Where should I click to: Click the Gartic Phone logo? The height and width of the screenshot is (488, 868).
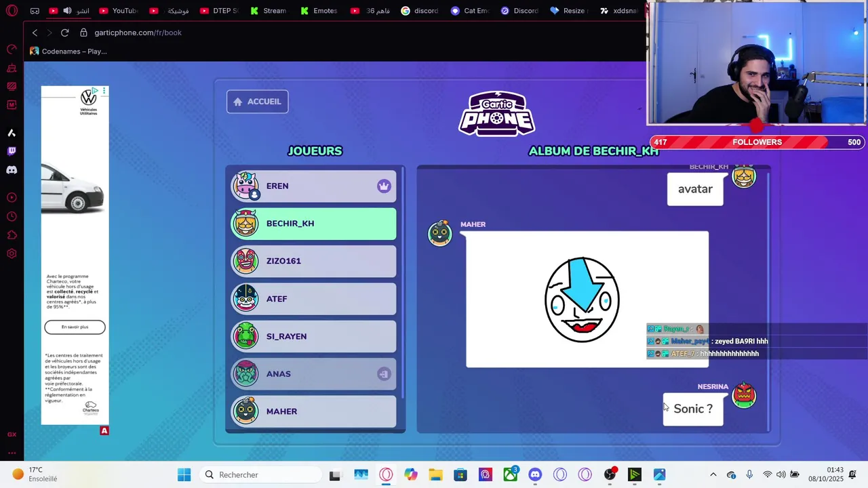click(497, 113)
